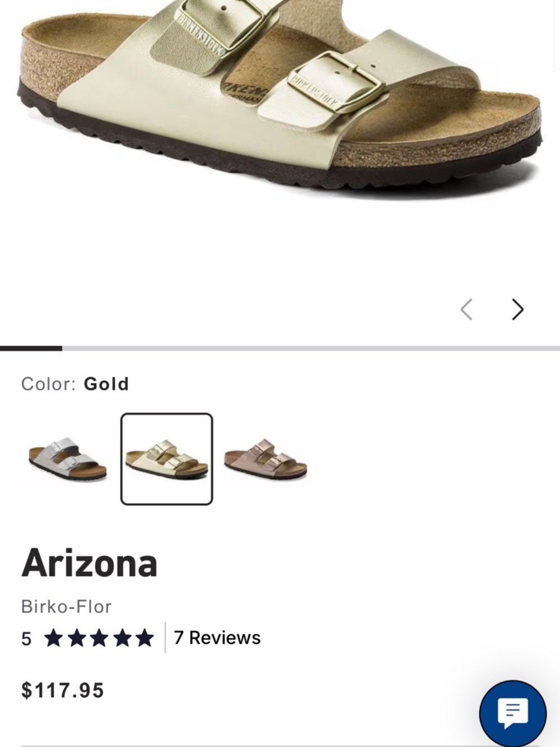Open the 7 Reviews link
Viewport: 560px width, 747px height.
pos(217,637)
